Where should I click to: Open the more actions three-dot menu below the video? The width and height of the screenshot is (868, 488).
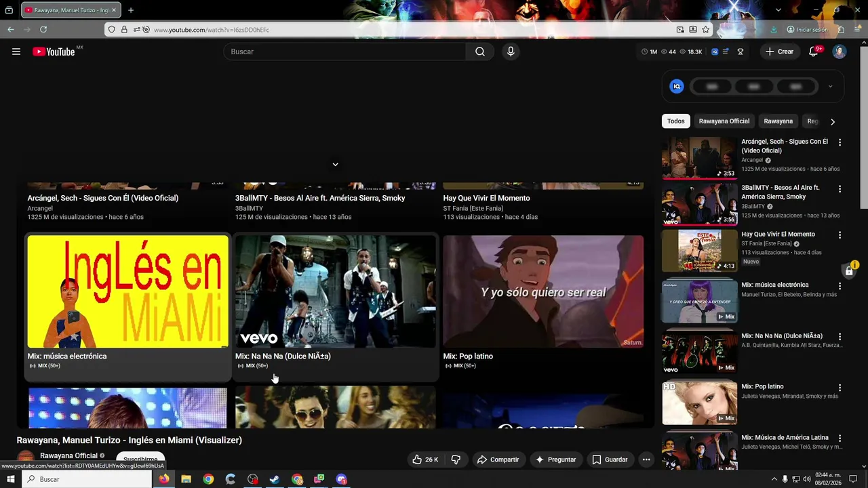click(646, 460)
